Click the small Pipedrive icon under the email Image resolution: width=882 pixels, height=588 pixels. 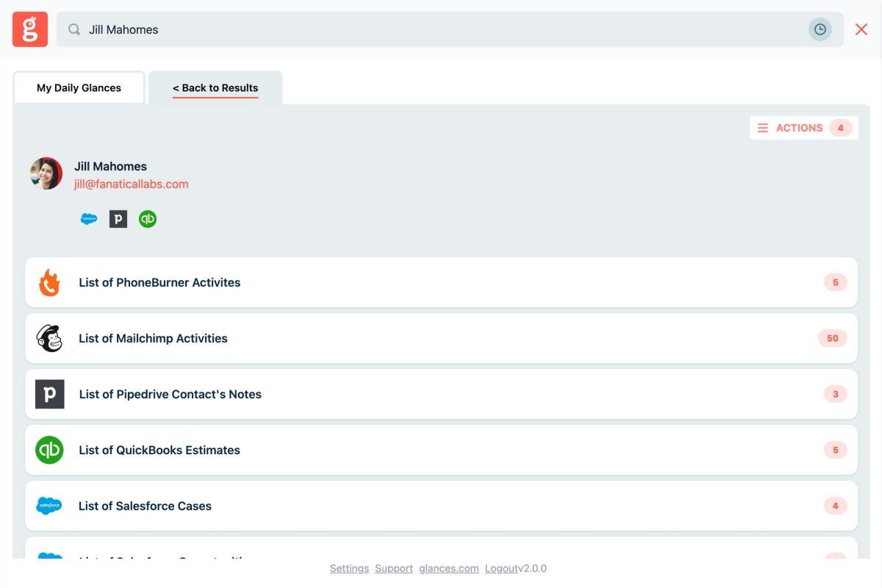click(118, 219)
